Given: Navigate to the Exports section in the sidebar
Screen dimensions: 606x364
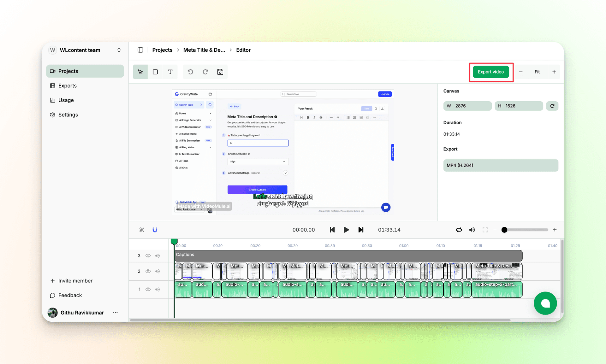Looking at the screenshot, I should click(x=67, y=85).
